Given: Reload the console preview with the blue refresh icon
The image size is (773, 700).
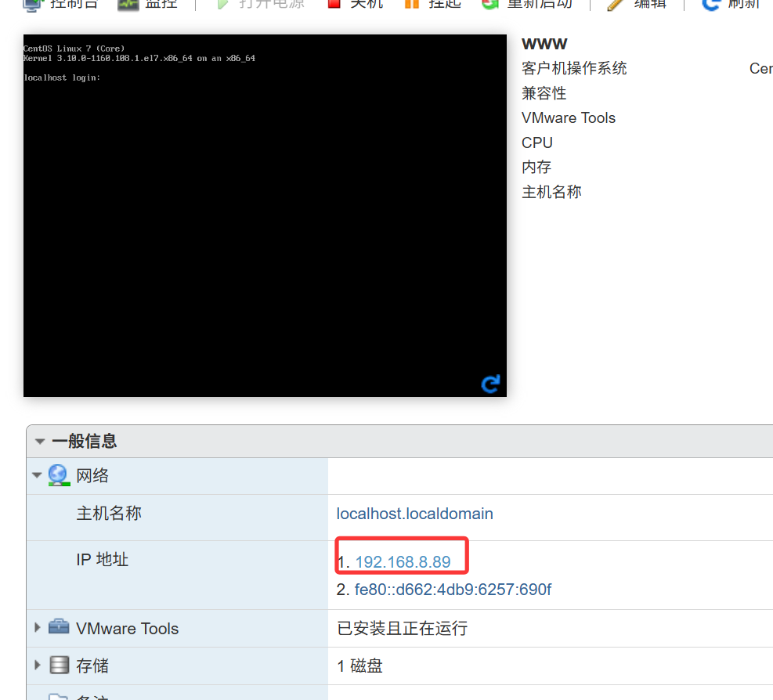Looking at the screenshot, I should coord(490,383).
